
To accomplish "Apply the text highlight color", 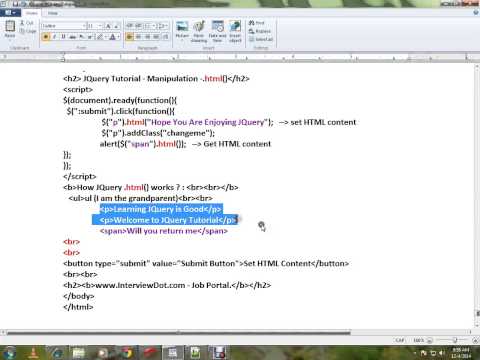I will coord(99,37).
